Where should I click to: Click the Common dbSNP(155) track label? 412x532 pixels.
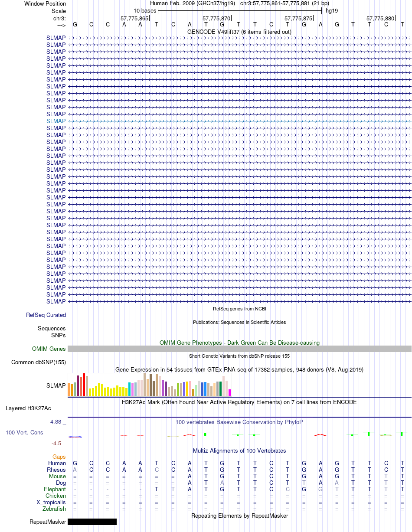(39, 362)
